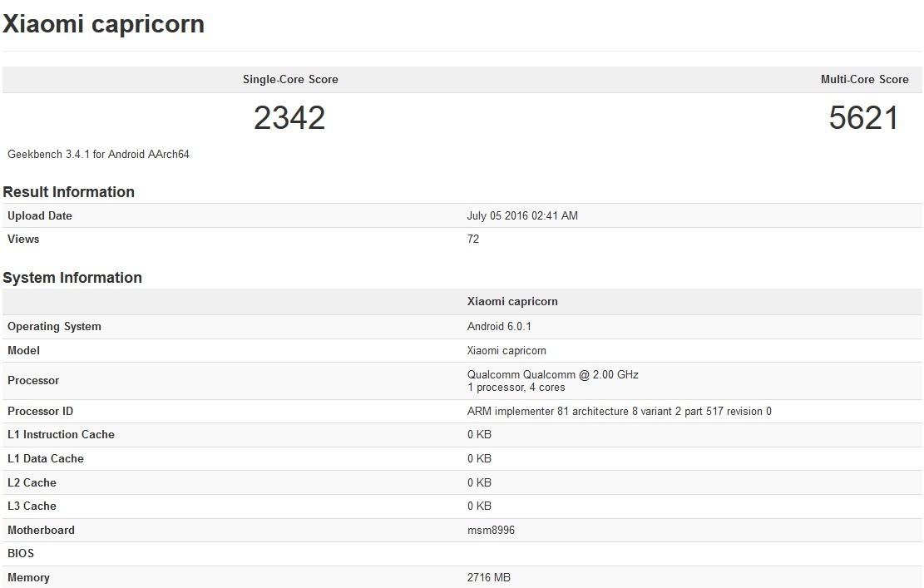924x588 pixels.
Task: Click the Views count 72
Action: (473, 240)
